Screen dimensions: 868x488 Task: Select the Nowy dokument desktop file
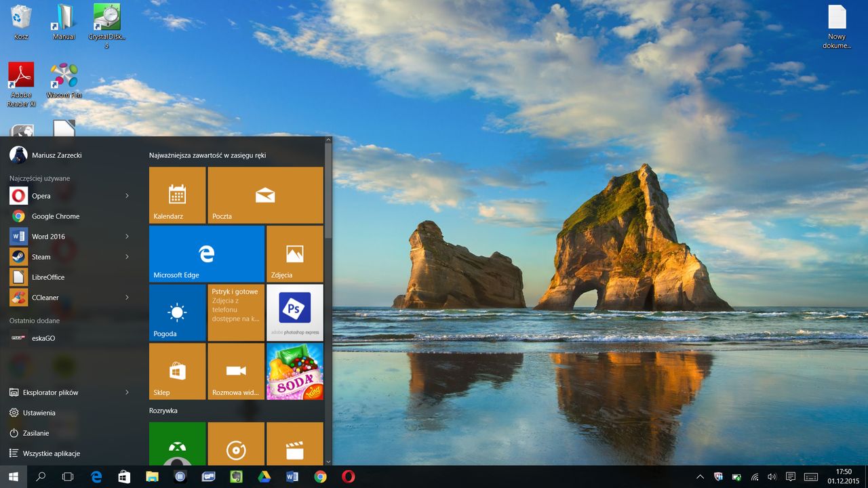837,26
